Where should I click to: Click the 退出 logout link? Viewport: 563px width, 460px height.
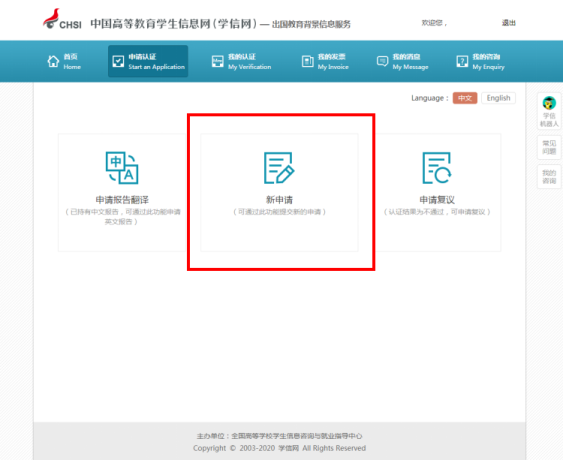508,23
